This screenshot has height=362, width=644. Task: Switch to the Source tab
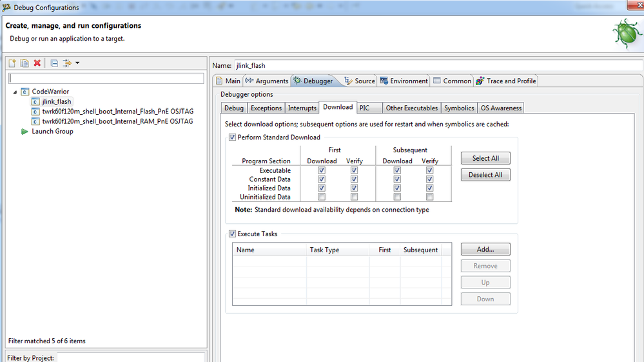360,81
